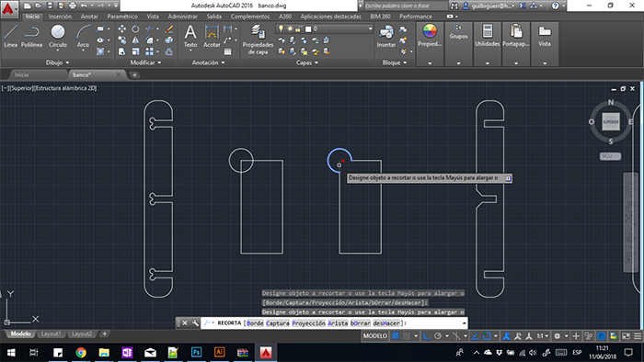Toggle ortho mode in status bar

[x=426, y=336]
